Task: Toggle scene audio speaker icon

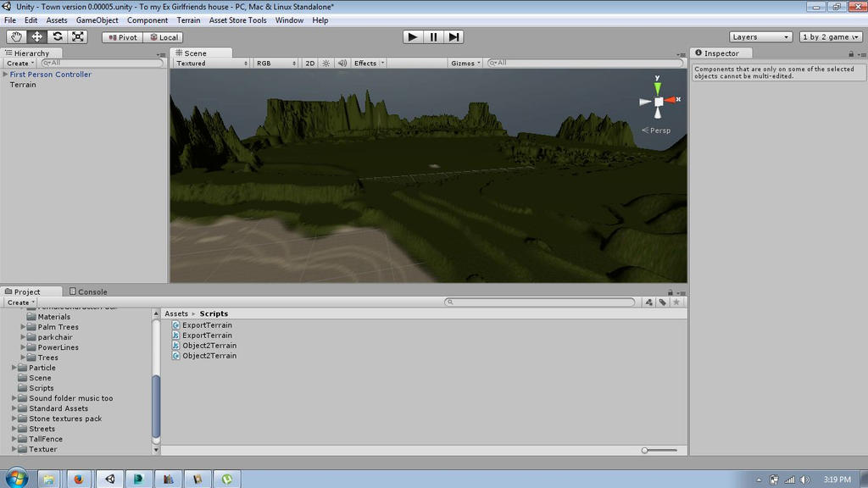Action: click(x=342, y=63)
